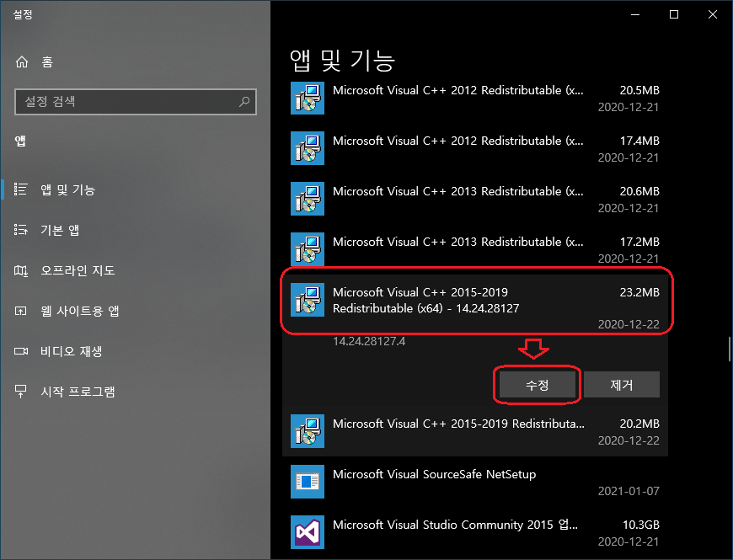The image size is (733, 560).
Task: Select Microsoft Visual Studio Community 2015 entry
Action: pyautogui.click(x=475, y=532)
